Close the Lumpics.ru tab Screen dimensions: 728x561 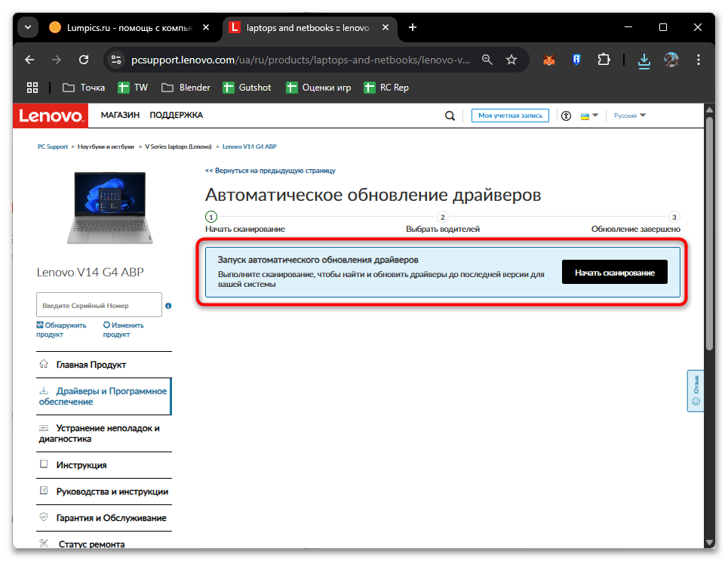coord(206,27)
